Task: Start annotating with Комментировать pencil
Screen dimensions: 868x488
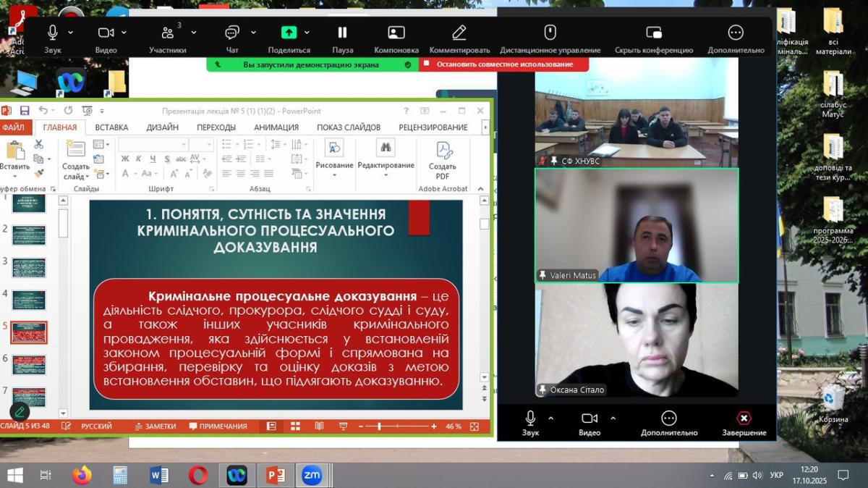Action: point(459,38)
